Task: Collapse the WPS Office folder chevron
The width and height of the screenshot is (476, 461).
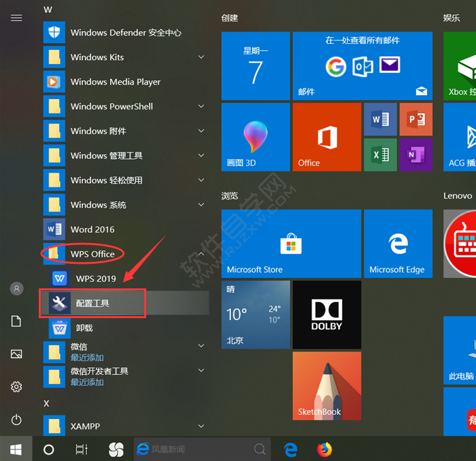Action: [x=201, y=253]
